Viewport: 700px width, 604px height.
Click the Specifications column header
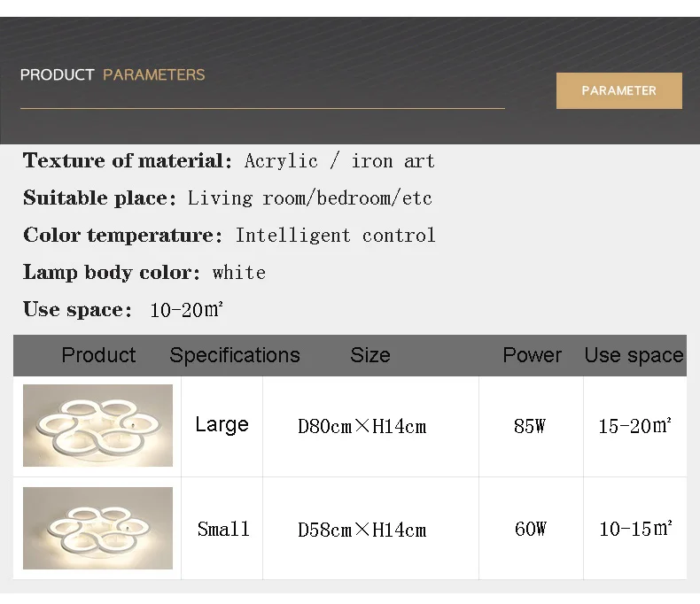(x=235, y=355)
